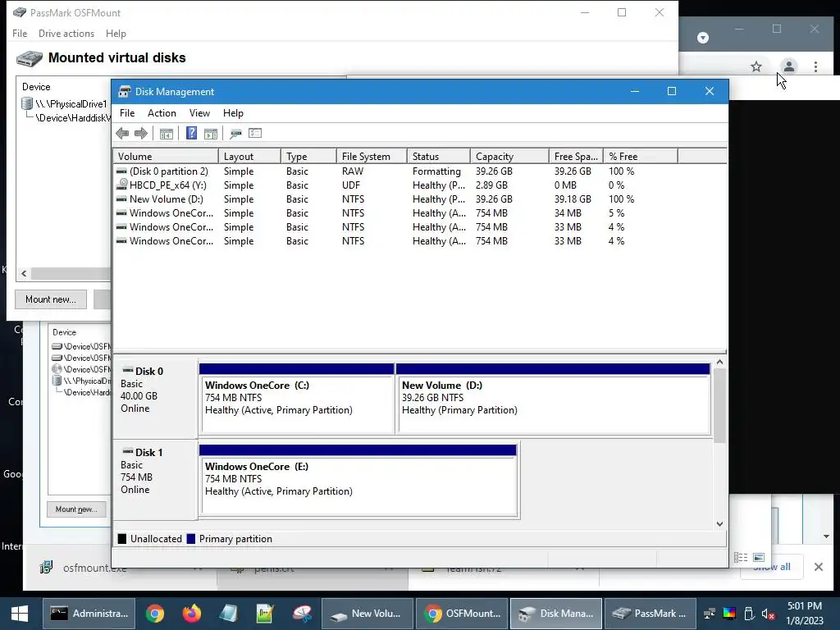This screenshot has height=630, width=840.
Task: Switch to OSFMount Chrome window taskbar button
Action: (x=462, y=614)
